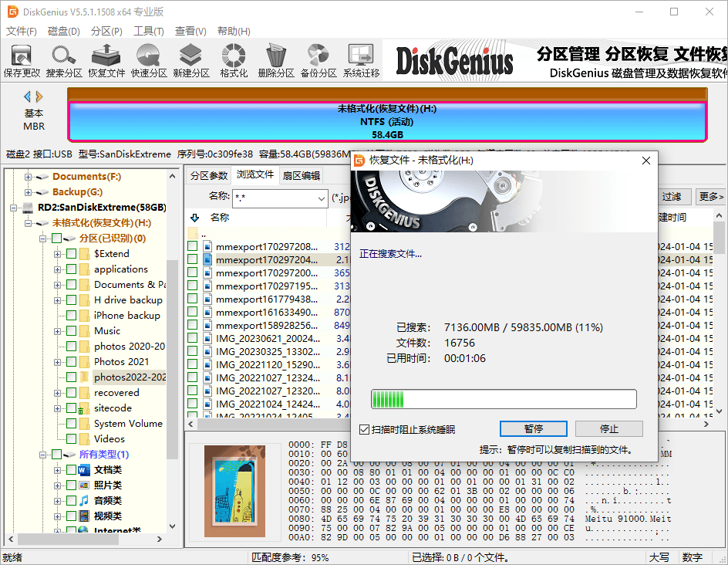Choose the Delete Partition (删除分区) icon
The width and height of the screenshot is (728, 565).
click(x=276, y=60)
